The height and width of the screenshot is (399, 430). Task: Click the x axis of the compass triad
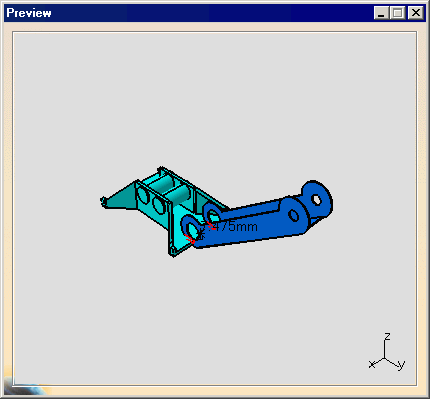tap(376, 363)
